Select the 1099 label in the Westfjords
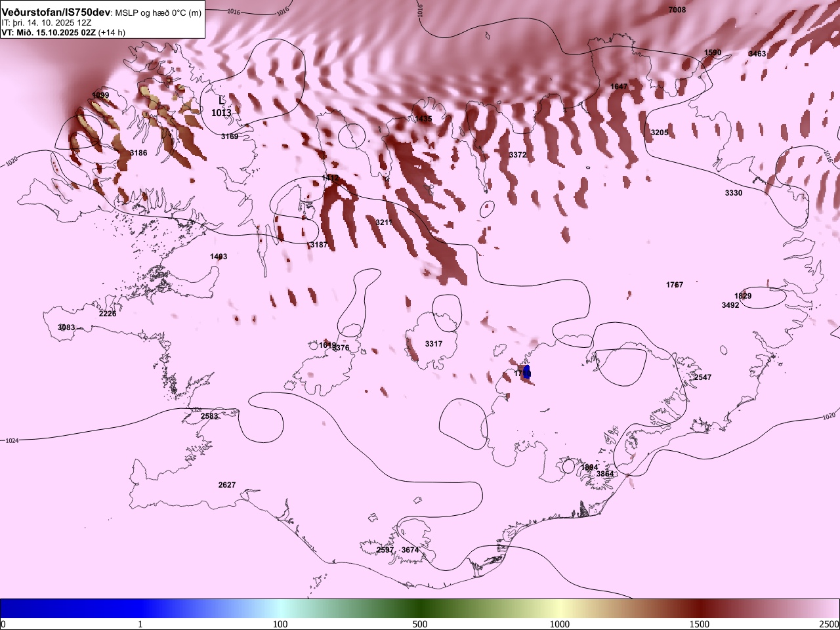 pos(100,95)
